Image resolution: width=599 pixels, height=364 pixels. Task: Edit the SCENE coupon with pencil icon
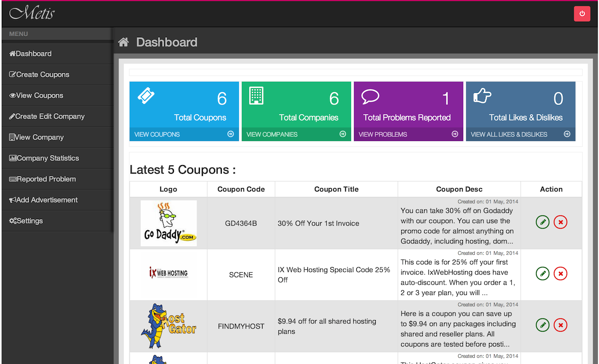542,273
